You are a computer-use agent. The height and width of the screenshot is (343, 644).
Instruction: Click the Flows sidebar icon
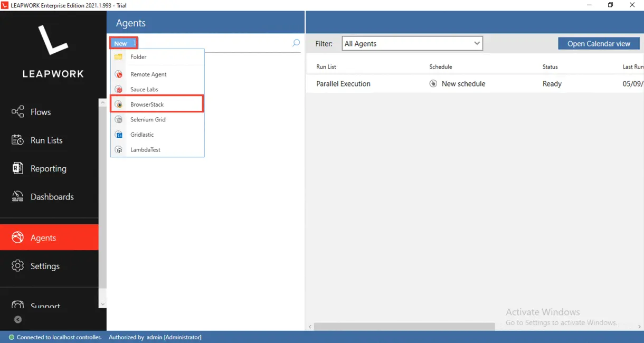(18, 112)
